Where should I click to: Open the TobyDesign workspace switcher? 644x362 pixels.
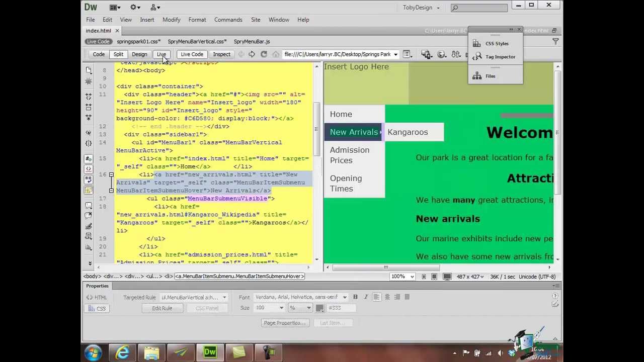pos(422,8)
